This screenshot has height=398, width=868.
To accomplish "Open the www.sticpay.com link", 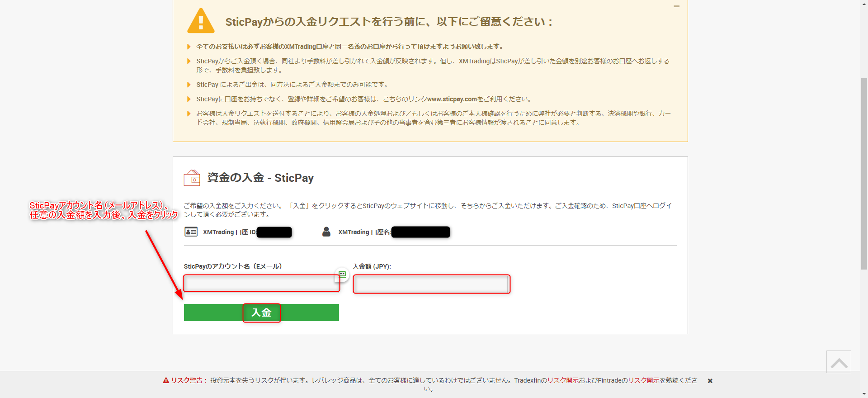I will click(452, 99).
